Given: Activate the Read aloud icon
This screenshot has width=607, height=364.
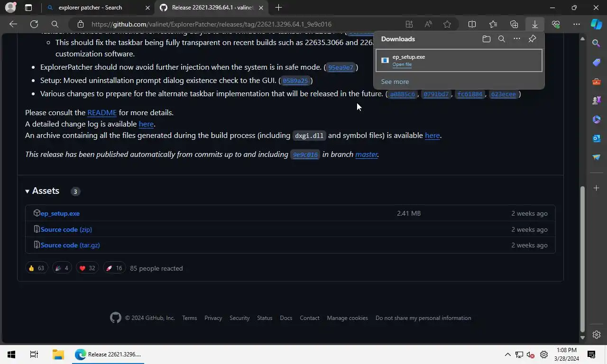Looking at the screenshot, I should click(x=428, y=24).
